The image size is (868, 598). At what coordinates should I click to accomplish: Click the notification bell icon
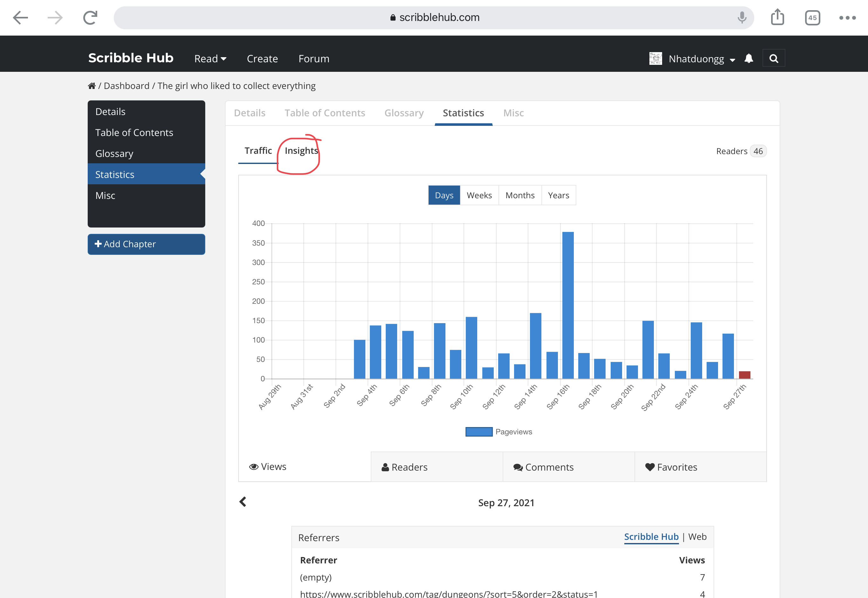coord(749,58)
